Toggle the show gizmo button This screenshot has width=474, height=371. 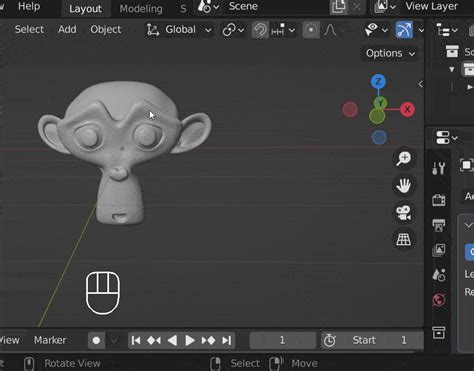(x=404, y=30)
